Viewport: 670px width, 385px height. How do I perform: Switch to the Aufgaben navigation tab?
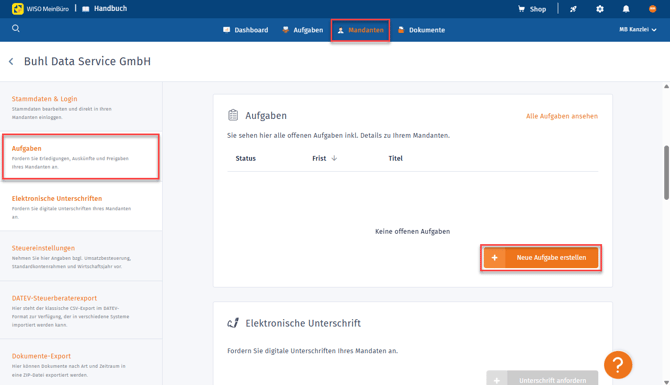tap(303, 30)
